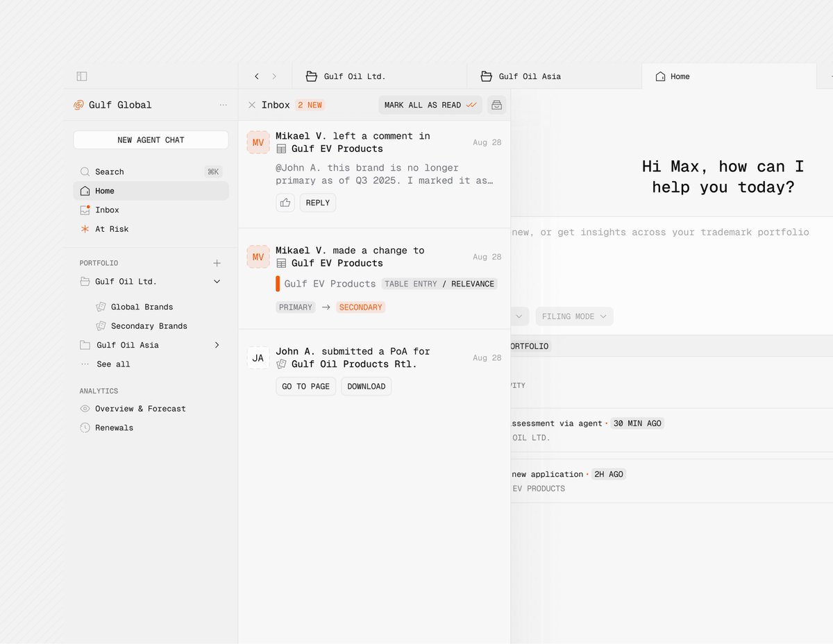
Task: Click the home icon on the Home tab
Action: coord(660,76)
